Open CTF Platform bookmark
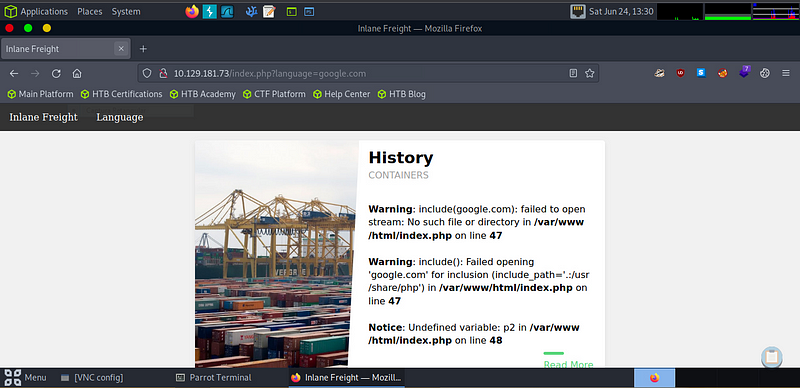The height and width of the screenshot is (388, 800). coord(274,94)
